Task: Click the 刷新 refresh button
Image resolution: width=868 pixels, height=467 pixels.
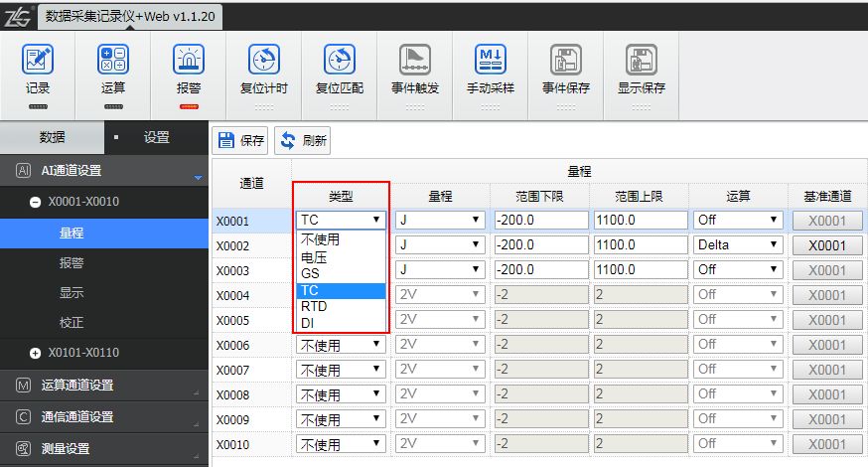Action: [x=303, y=140]
